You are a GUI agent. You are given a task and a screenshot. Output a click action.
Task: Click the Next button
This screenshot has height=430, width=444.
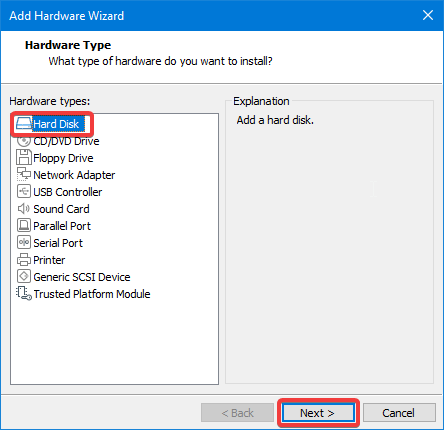(x=318, y=413)
